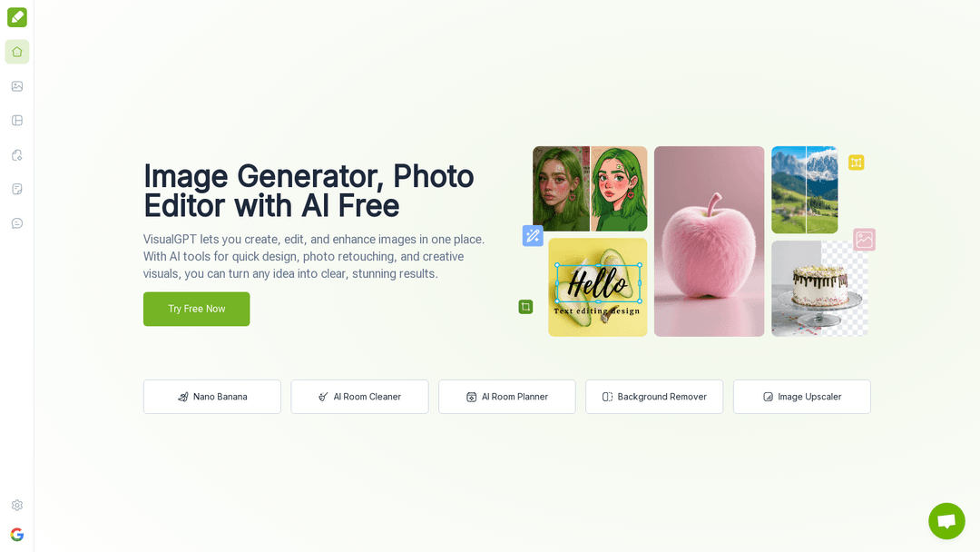Click the blue magic wand icon
This screenshot has height=552, width=980.
click(x=533, y=236)
